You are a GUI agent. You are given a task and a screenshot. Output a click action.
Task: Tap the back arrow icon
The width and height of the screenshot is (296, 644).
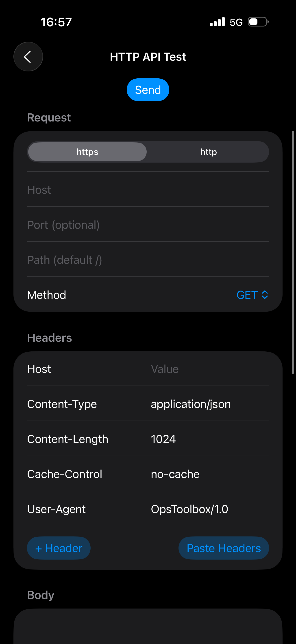pyautogui.click(x=28, y=57)
